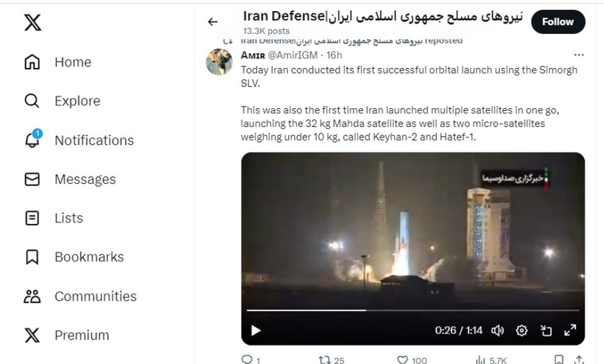Share the post using the upload arrow icon
The height and width of the screenshot is (364, 604).
[578, 360]
